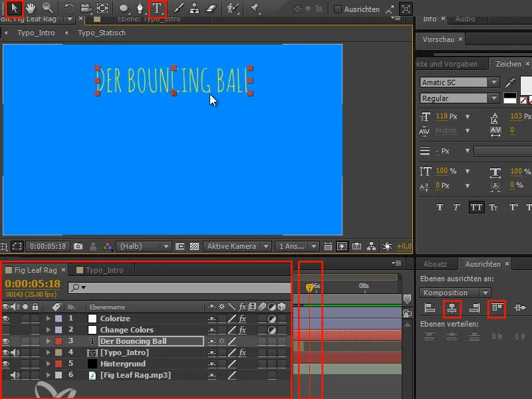Select the Hand tool
Screen dimensions: 532x399
coord(31,9)
